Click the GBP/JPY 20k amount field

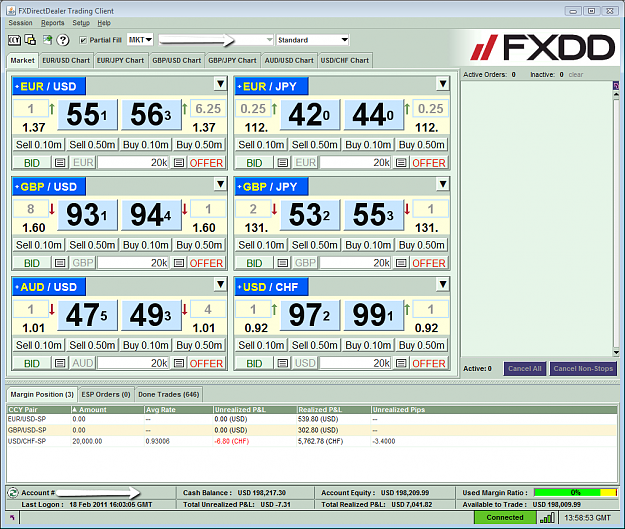[356, 263]
